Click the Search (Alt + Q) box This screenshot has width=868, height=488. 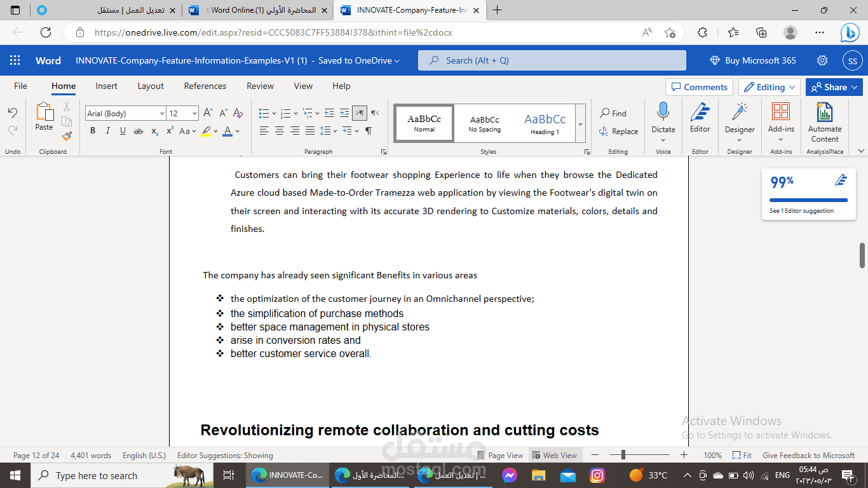552,60
